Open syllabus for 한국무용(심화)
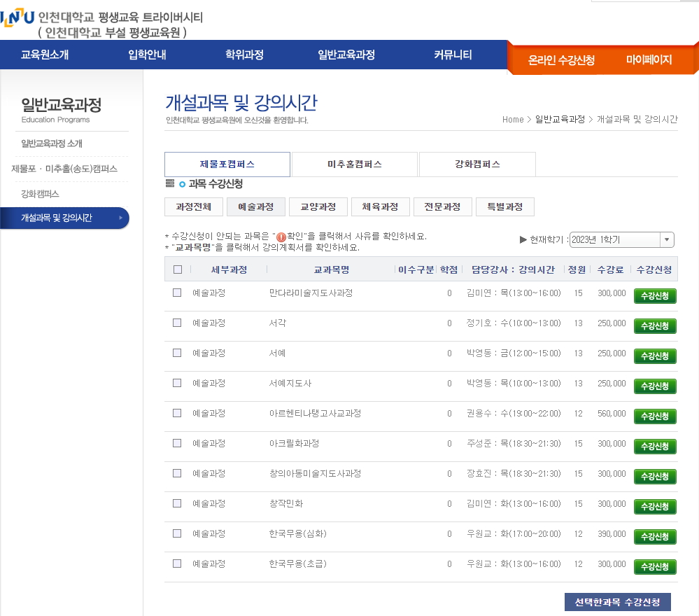Image resolution: width=699 pixels, height=616 pixels. coord(297,534)
